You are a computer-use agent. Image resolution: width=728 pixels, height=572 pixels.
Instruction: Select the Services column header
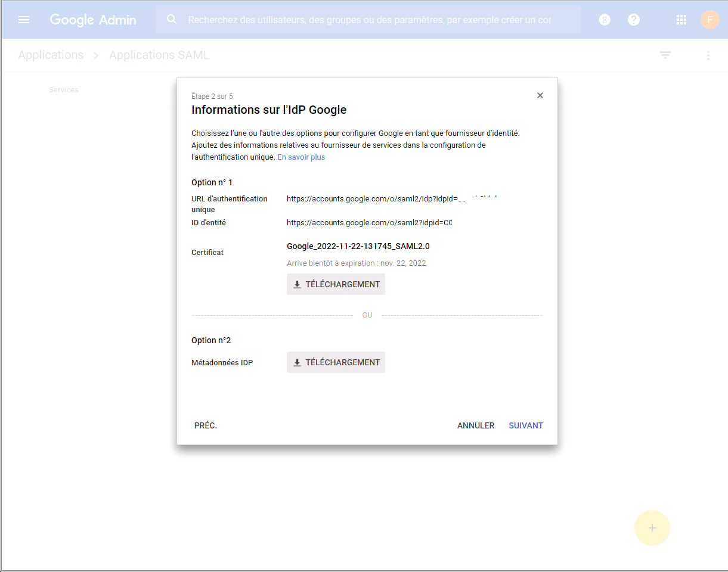64,90
